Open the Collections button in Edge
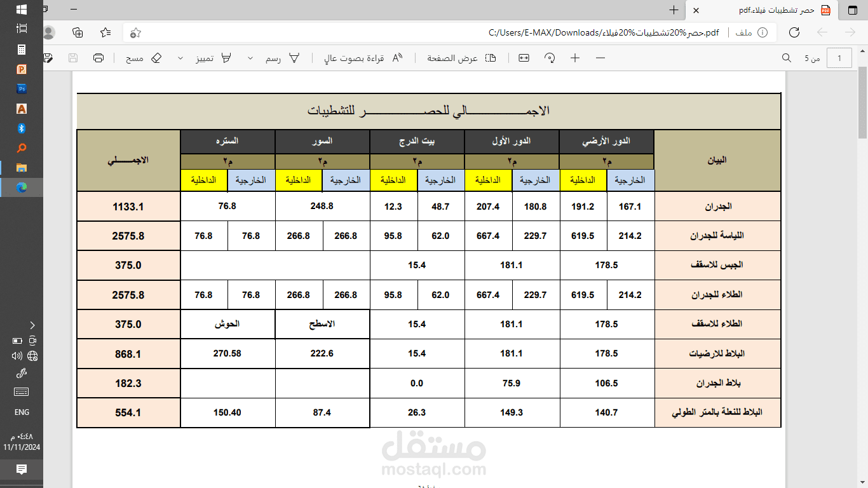Image resolution: width=868 pixels, height=488 pixels. tap(78, 32)
